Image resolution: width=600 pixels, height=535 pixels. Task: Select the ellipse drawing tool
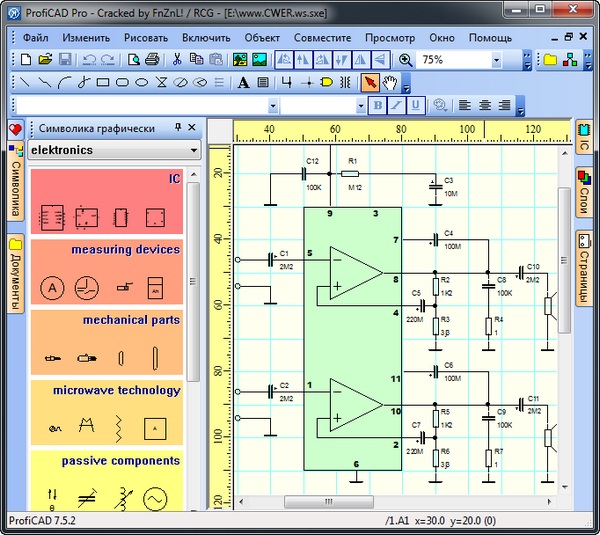pos(142,83)
